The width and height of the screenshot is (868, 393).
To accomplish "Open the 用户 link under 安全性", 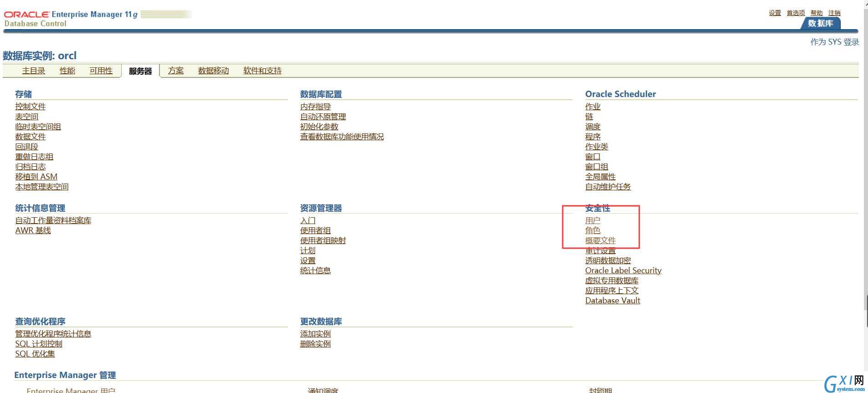I will (593, 220).
